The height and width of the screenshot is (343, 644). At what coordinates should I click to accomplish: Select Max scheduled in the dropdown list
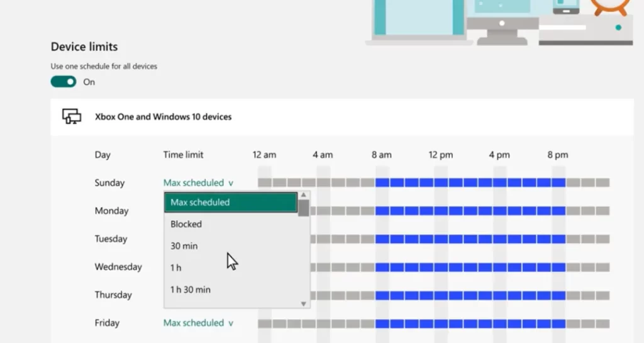[230, 202]
